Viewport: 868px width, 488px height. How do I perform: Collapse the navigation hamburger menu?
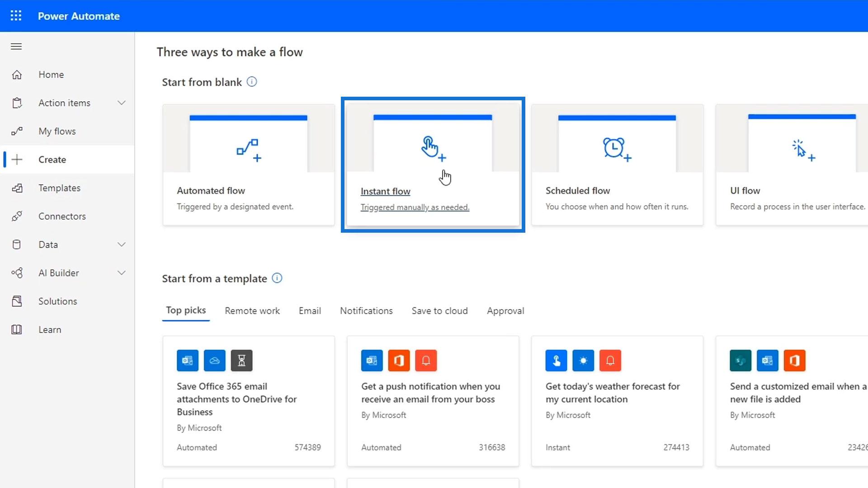pyautogui.click(x=16, y=47)
